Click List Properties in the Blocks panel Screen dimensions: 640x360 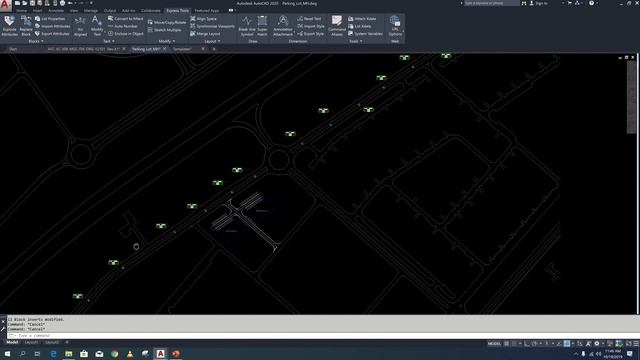pos(50,19)
